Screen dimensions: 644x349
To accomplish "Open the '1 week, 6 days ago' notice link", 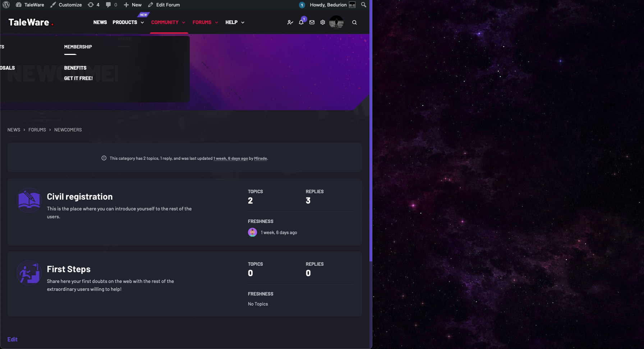I will [231, 158].
